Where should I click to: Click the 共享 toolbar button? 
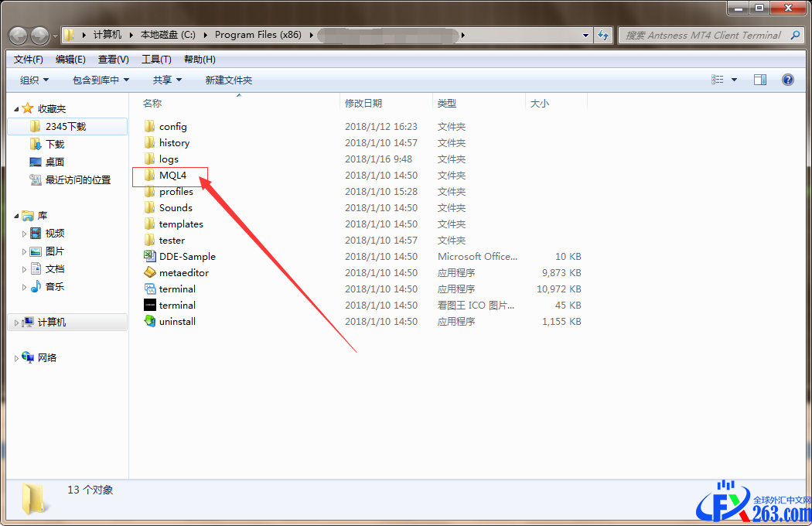coord(167,80)
